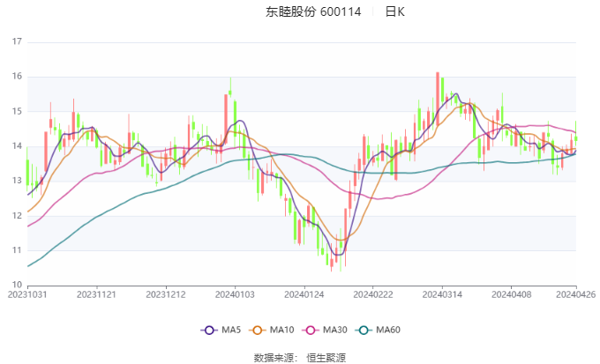Toggle the MA5 legend series
The height and width of the screenshot is (364, 600).
221,330
